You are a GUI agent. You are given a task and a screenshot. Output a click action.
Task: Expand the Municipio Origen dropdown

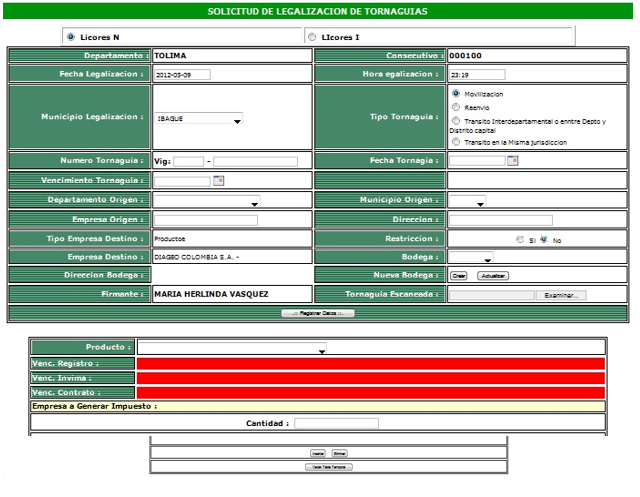(x=469, y=202)
